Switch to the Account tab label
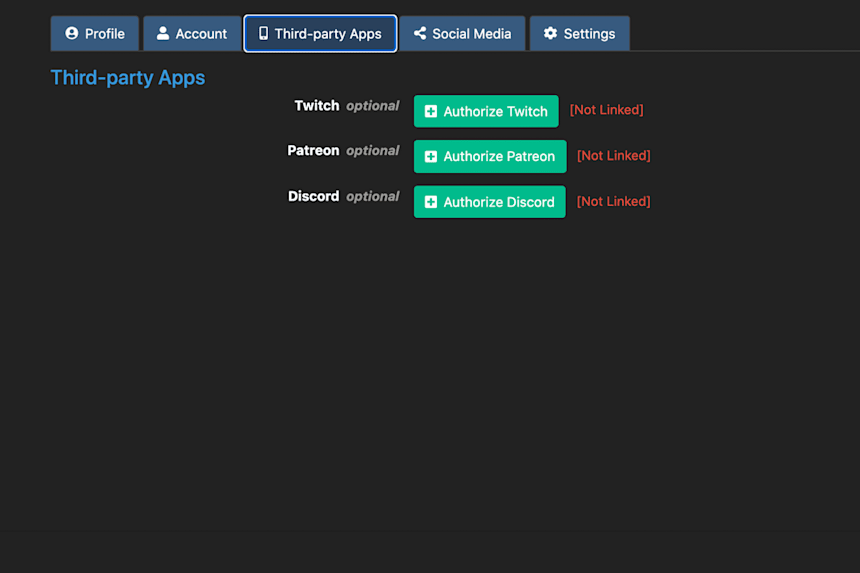 pos(201,34)
